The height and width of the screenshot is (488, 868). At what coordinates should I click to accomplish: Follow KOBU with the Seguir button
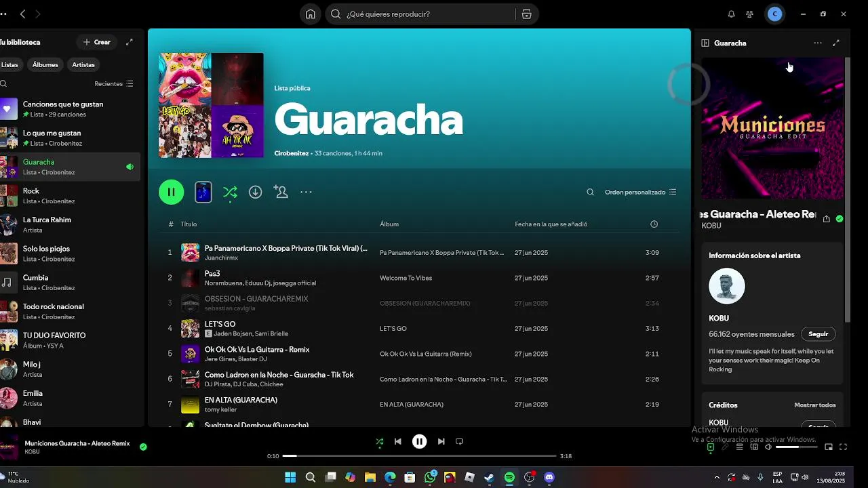818,334
